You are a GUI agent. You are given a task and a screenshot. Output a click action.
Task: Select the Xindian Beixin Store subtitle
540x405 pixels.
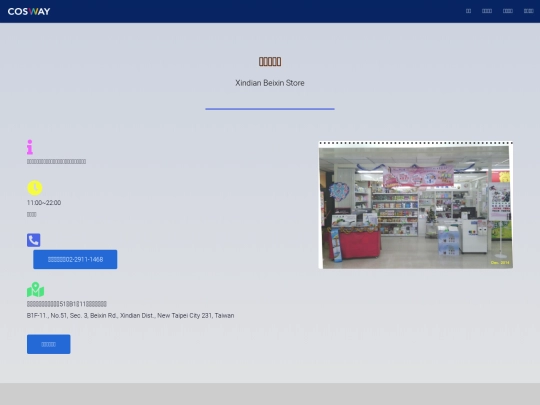point(270,83)
